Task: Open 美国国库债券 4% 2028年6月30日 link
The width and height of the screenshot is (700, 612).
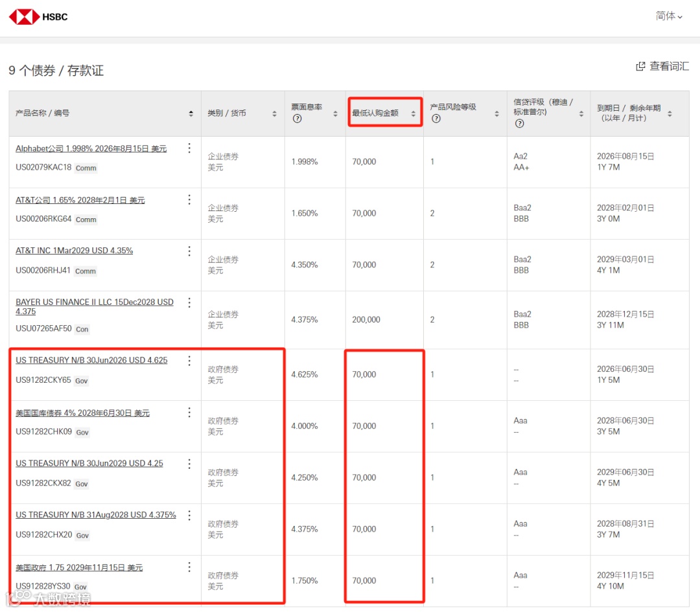Action: pyautogui.click(x=82, y=413)
